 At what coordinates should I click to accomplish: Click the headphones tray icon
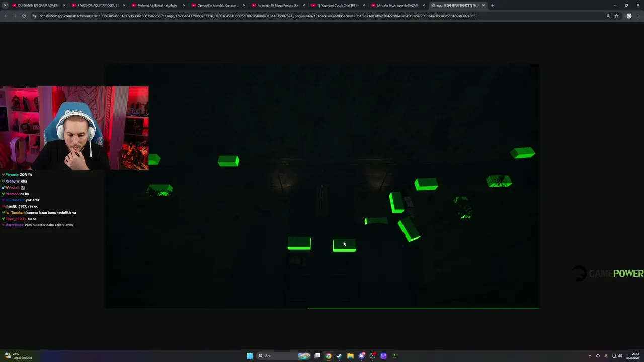click(x=598, y=356)
